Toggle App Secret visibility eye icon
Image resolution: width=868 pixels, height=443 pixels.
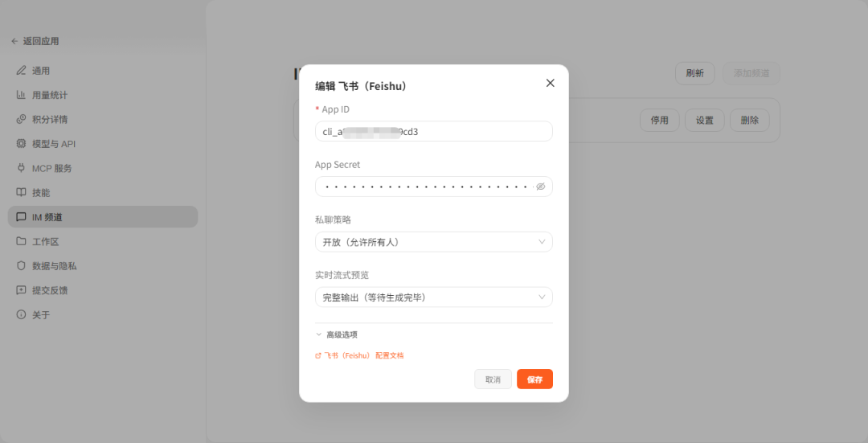pyautogui.click(x=540, y=187)
